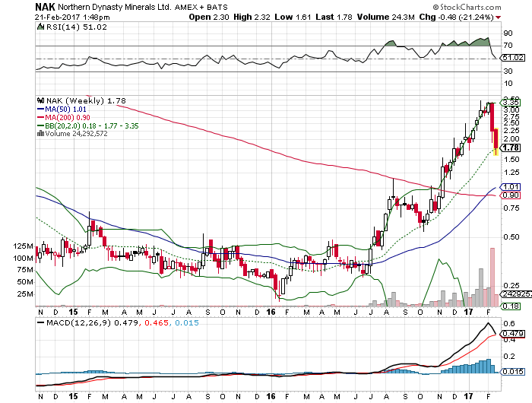Image resolution: width=532 pixels, height=403 pixels.
Task: Click the 0.479 MACD value tag
Action: tap(511, 332)
